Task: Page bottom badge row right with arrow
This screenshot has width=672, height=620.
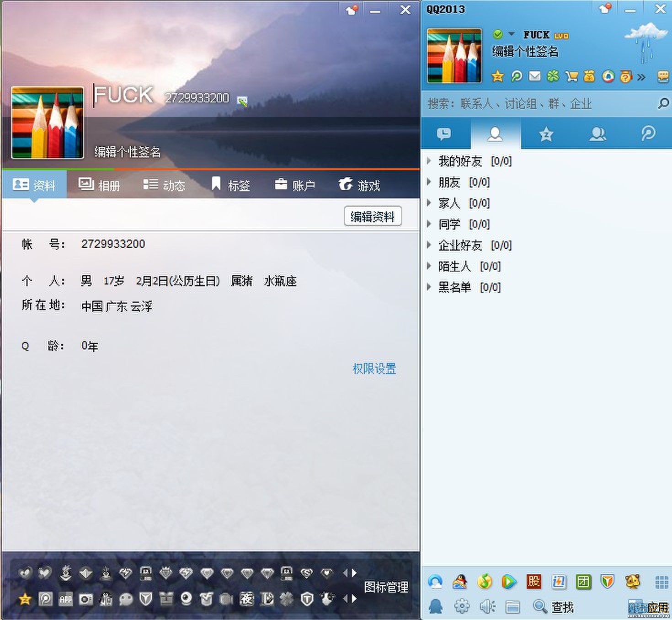Action: tap(354, 598)
